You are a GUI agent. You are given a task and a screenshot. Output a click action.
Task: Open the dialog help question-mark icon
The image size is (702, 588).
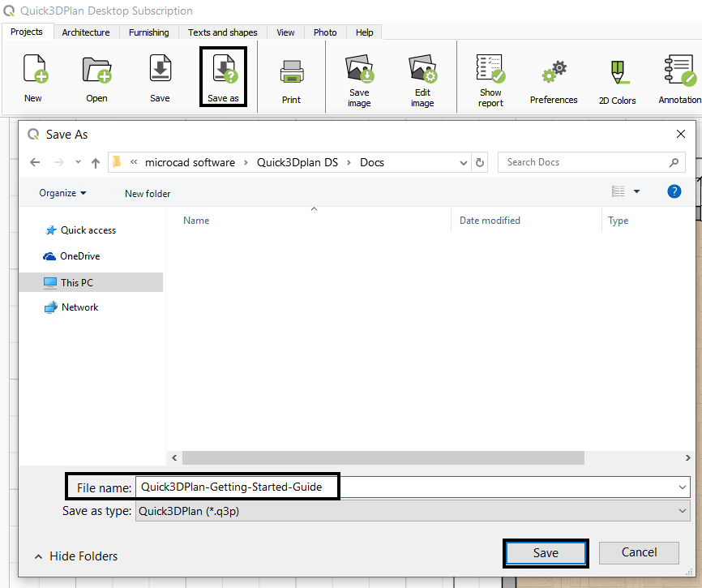click(x=674, y=191)
